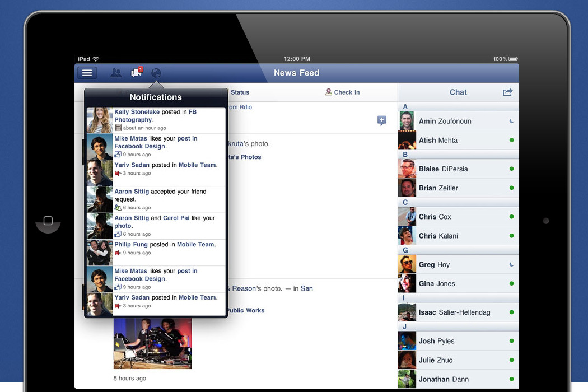Switch to the Status tab

(240, 92)
